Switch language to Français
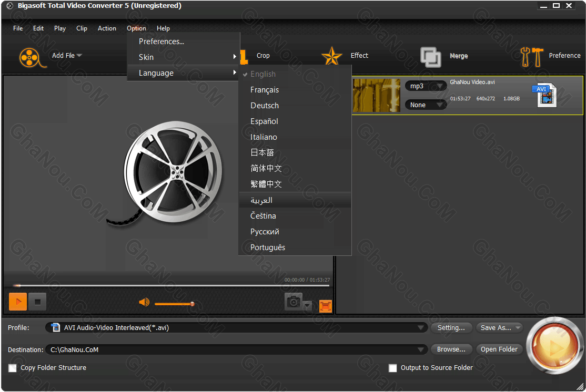Viewport: 586px width, 392px height. [x=295, y=90]
